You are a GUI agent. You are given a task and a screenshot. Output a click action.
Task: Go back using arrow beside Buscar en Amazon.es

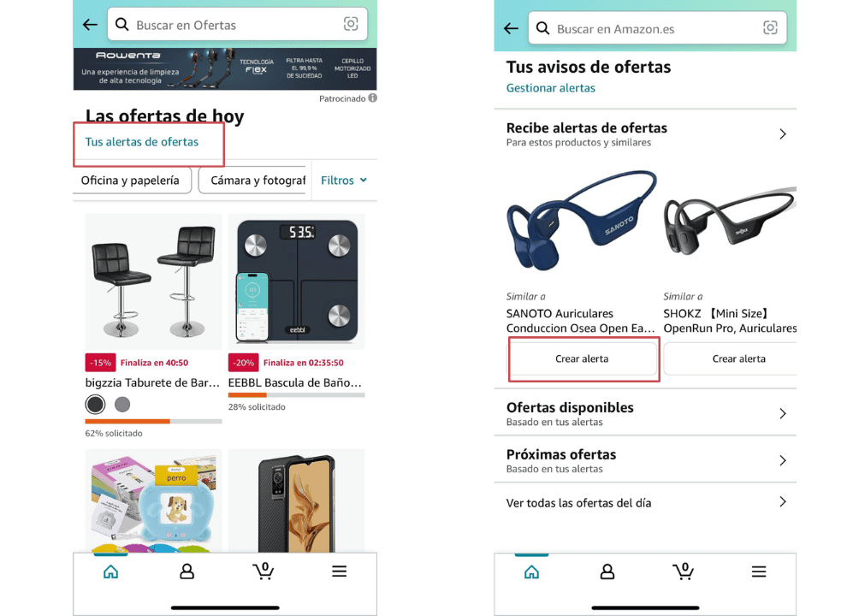pyautogui.click(x=511, y=28)
